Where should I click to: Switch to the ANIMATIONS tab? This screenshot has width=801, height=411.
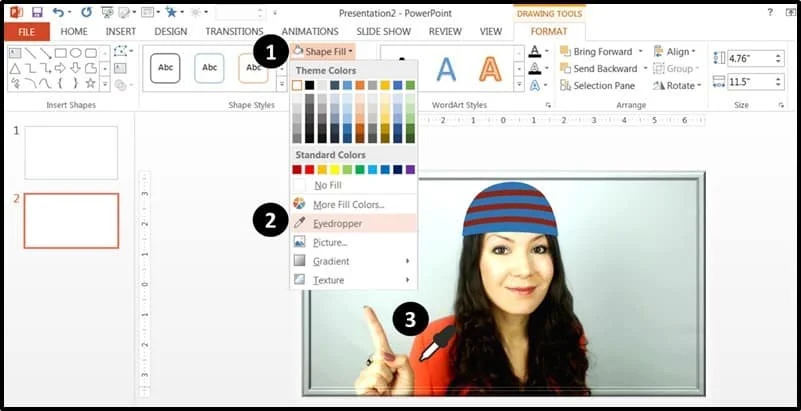pos(310,32)
